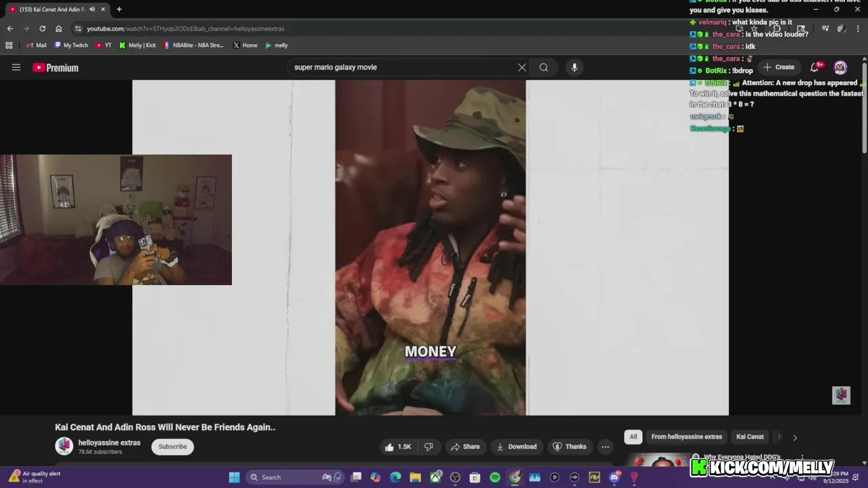View site information icon in address bar
Image resolution: width=868 pixels, height=488 pixels.
(78, 28)
